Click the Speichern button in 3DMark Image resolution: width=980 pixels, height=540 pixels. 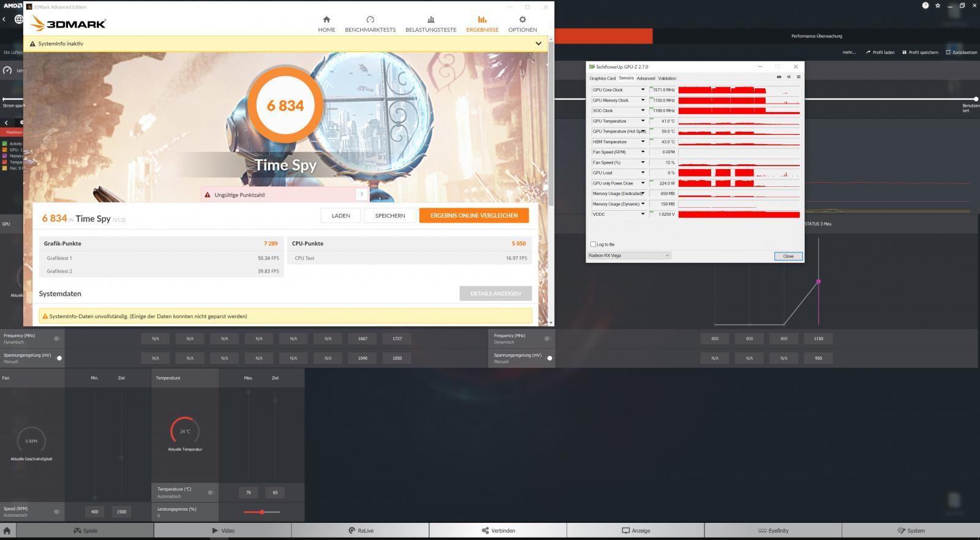[x=390, y=216]
